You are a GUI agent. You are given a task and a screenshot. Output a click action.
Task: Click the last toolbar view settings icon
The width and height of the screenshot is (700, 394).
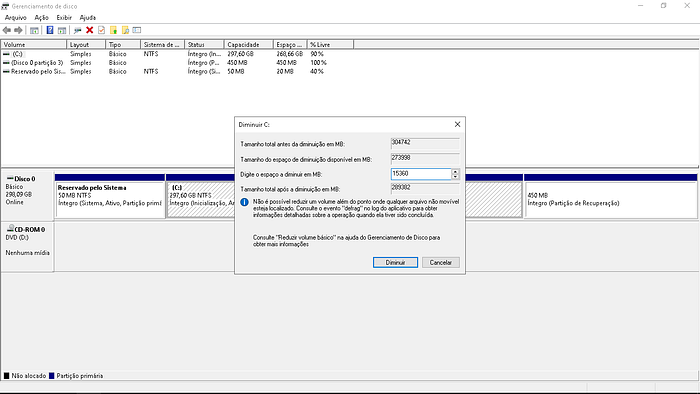[x=137, y=30]
